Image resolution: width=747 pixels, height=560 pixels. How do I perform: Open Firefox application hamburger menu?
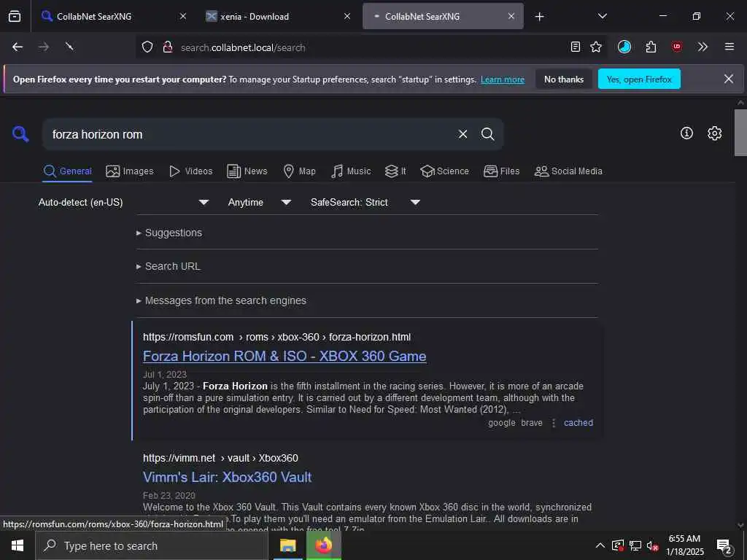[x=729, y=47]
